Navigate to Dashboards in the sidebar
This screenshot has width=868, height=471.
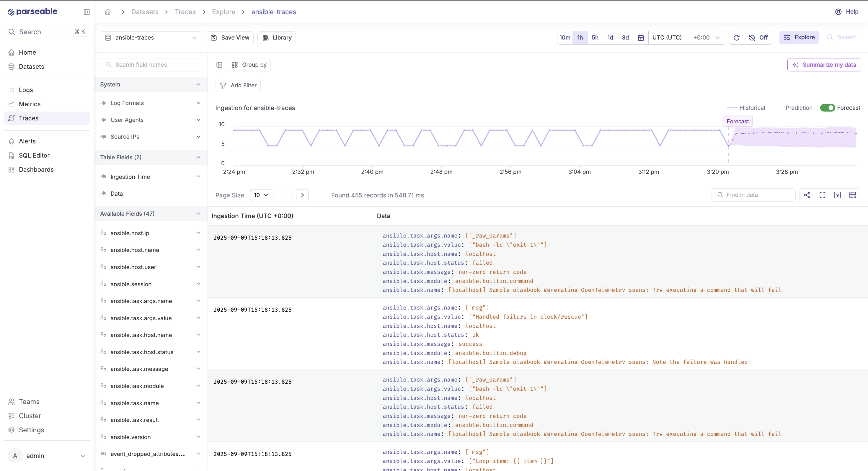pyautogui.click(x=36, y=169)
